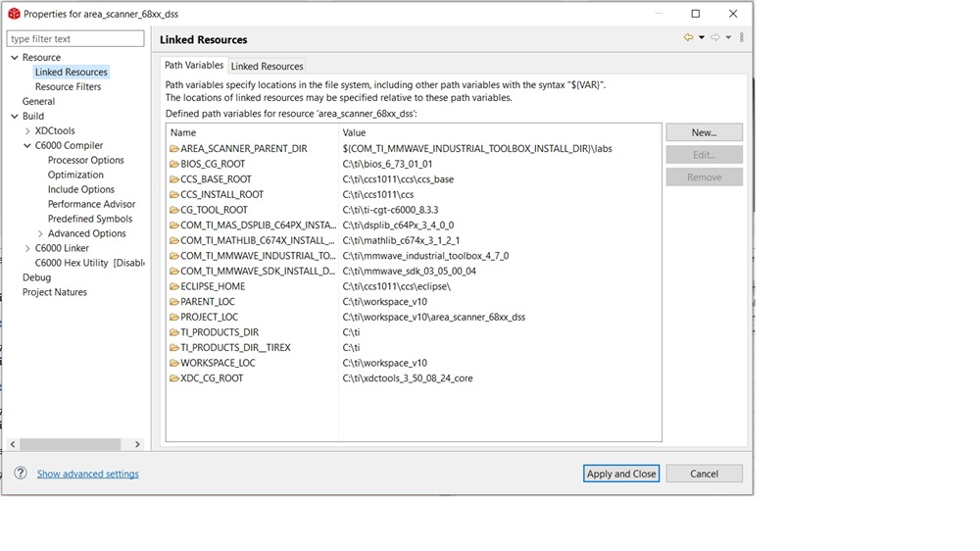Switch to the Path Variables tab
The image size is (980, 551).
(x=194, y=65)
